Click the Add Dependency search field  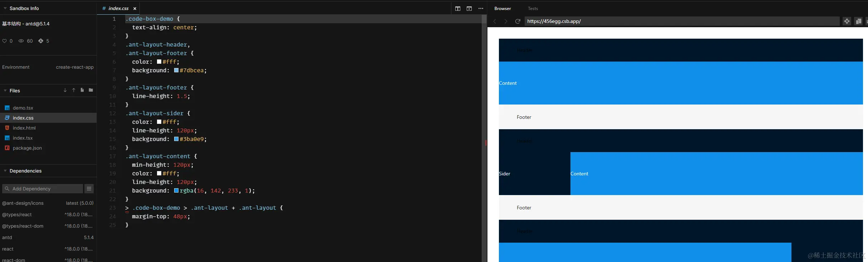pos(43,189)
